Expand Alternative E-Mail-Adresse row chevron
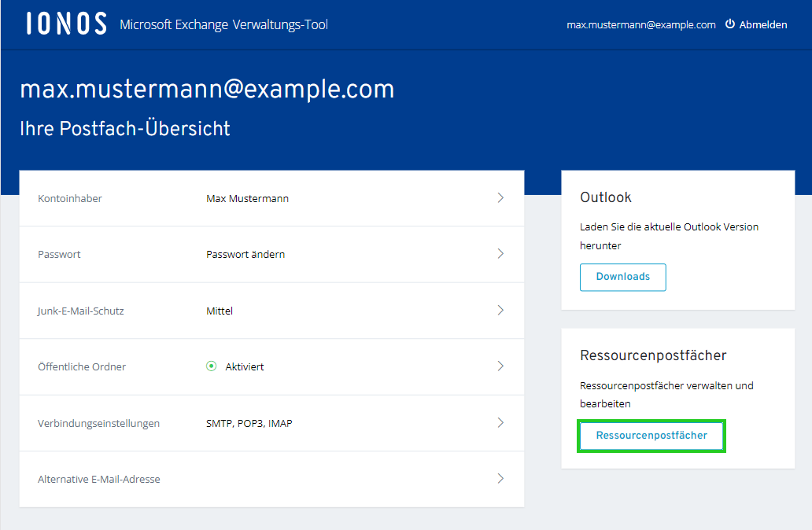 click(500, 478)
